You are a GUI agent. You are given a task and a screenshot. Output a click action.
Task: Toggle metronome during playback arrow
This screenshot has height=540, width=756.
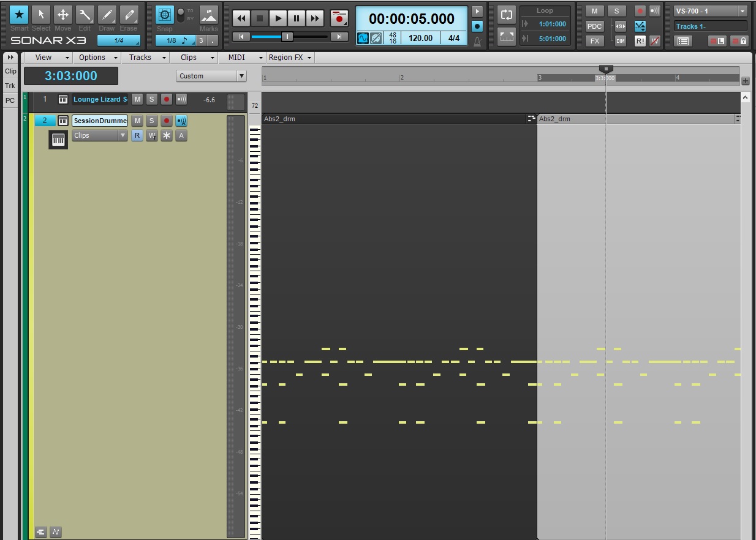[x=477, y=12]
